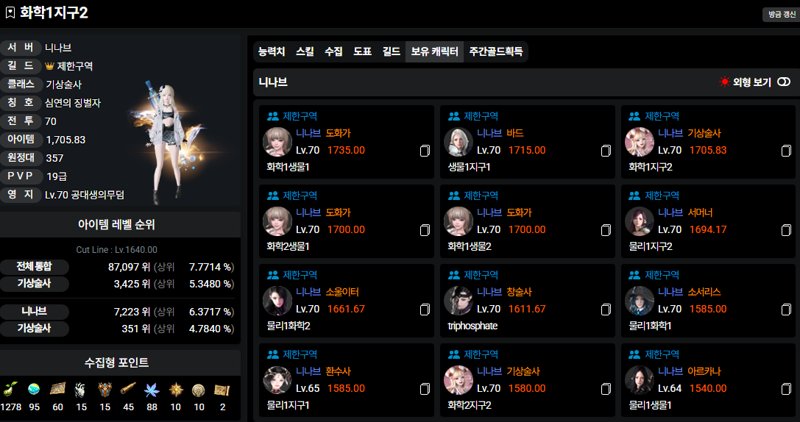Copy name of 물리1생물1 아르카나 character
This screenshot has width=800, height=422.
click(786, 389)
